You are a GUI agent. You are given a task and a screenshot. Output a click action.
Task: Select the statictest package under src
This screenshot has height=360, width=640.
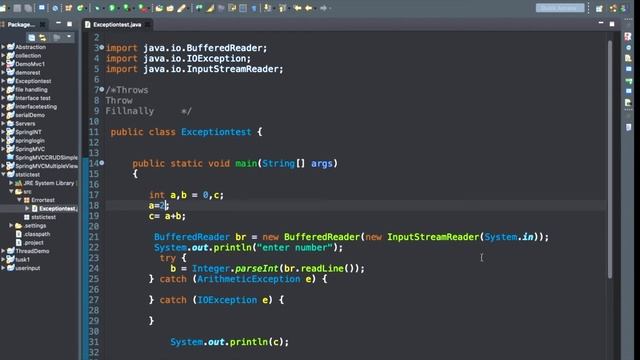click(x=43, y=217)
